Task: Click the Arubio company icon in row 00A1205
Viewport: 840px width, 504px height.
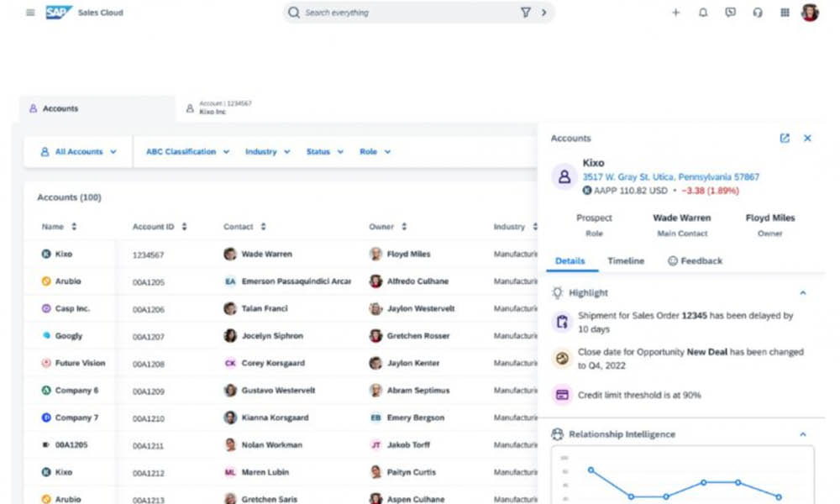Action: [46, 281]
